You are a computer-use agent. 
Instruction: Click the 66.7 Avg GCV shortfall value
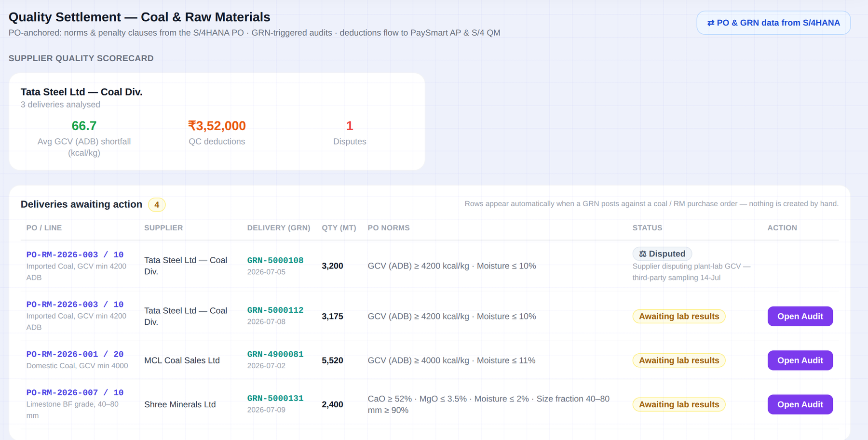84,126
